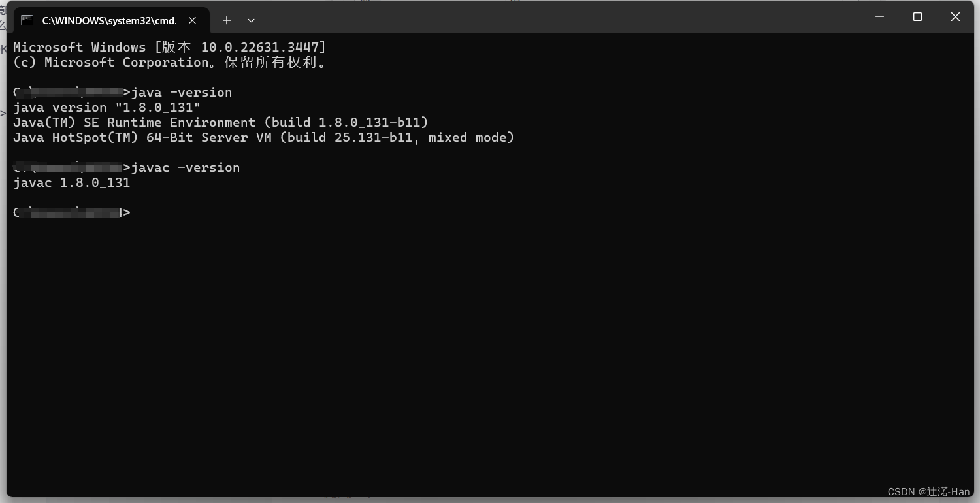Image resolution: width=980 pixels, height=503 pixels.
Task: Maximize the terminal window
Action: coord(917,16)
